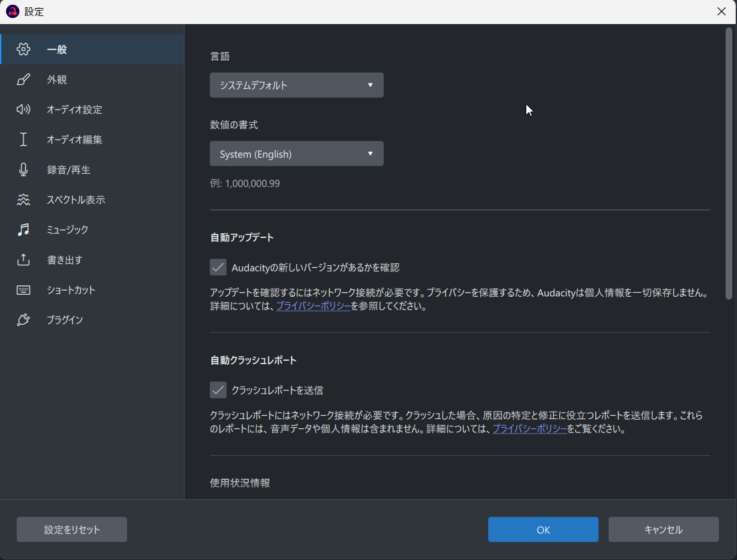Uncheck クラッシュレポートを送信 checkbox
This screenshot has height=560, width=737.
218,390
